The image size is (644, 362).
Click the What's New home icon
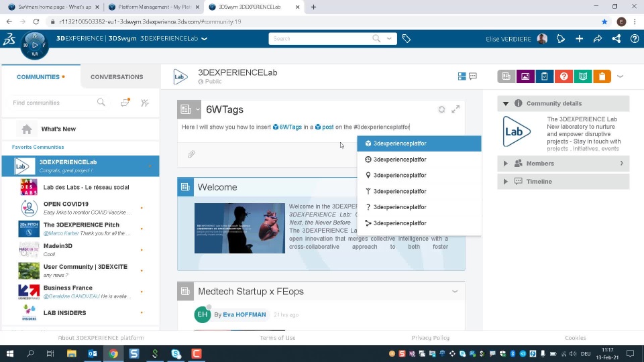pyautogui.click(x=27, y=129)
